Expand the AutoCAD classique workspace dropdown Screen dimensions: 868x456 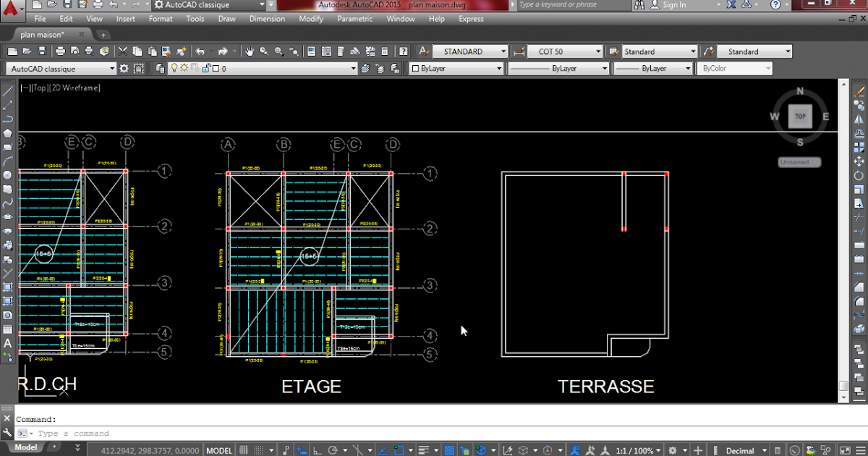coord(112,68)
